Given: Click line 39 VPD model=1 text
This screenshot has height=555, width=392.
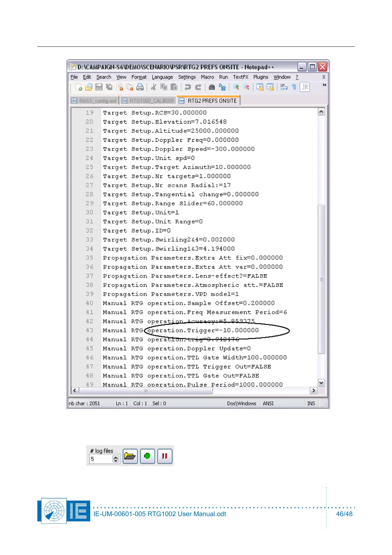Looking at the screenshot, I should click(x=217, y=294).
